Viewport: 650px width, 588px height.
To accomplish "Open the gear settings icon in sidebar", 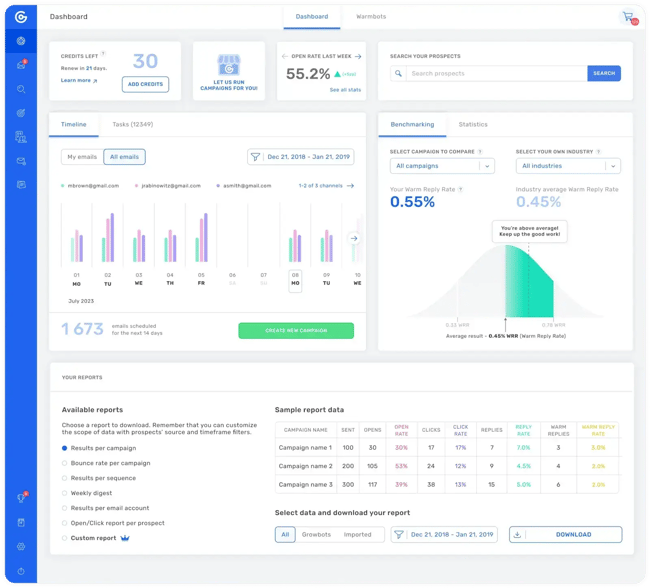I will (x=21, y=547).
